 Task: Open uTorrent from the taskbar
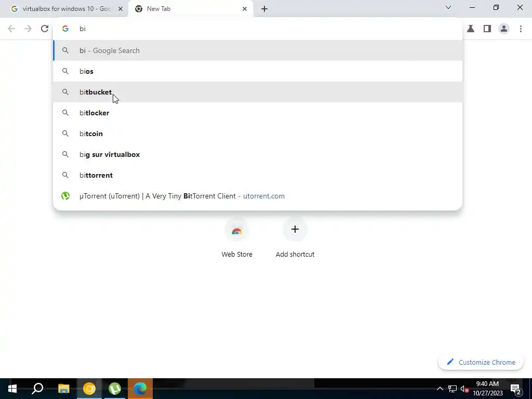115,389
